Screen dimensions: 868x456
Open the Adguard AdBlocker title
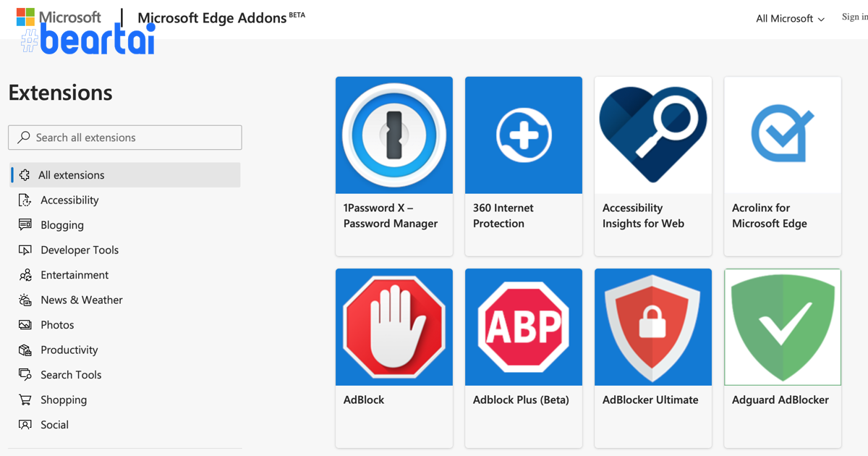point(780,400)
